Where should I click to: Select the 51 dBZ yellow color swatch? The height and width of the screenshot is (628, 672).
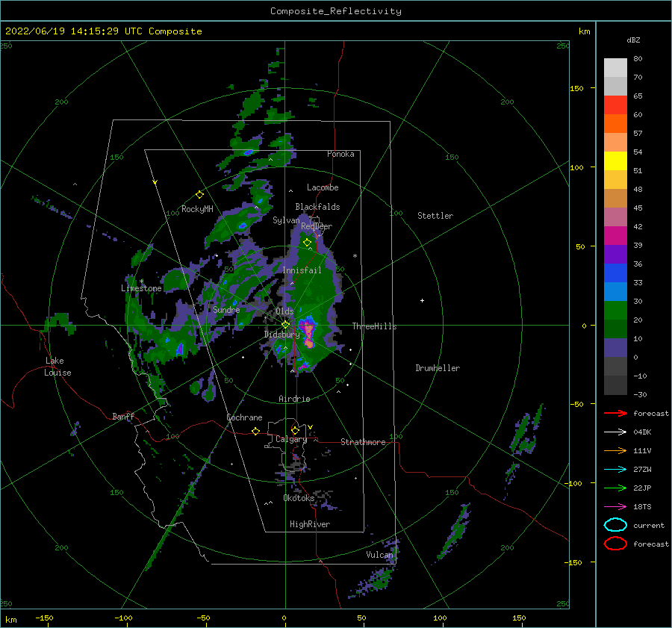click(x=615, y=161)
